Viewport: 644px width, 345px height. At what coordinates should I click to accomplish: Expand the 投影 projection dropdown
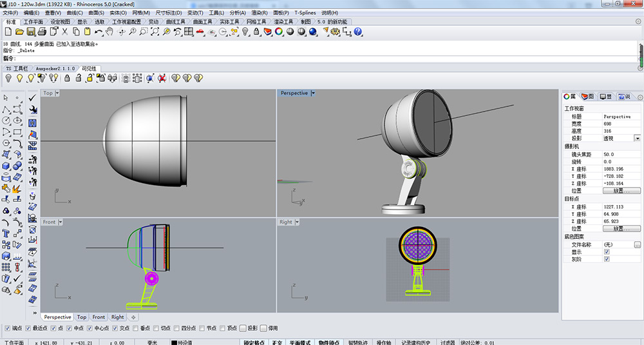(x=637, y=138)
